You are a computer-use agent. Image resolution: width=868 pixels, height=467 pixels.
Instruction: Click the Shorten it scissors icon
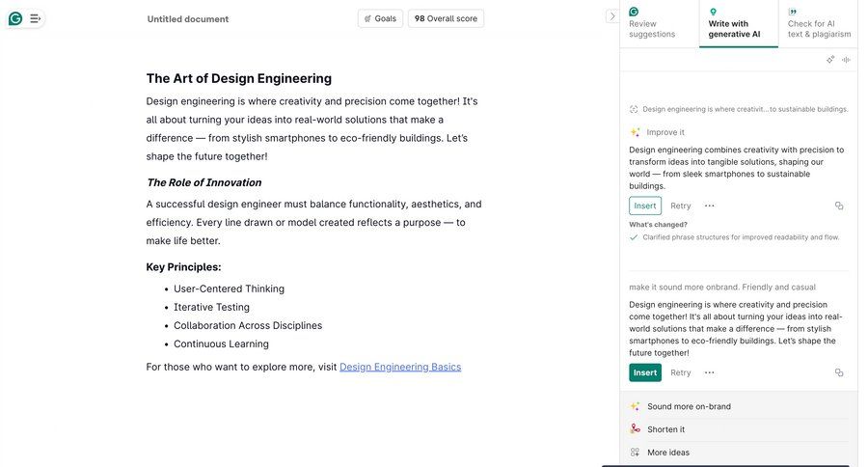tap(635, 428)
